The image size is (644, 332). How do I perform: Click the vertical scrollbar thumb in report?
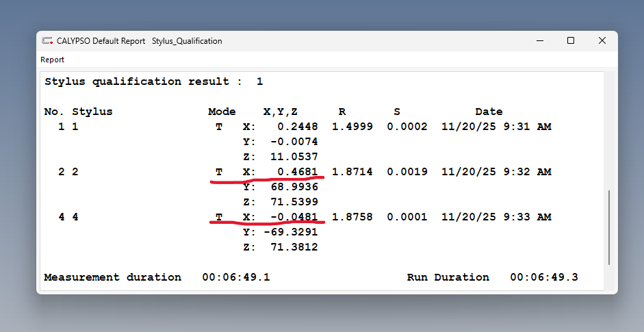pyautogui.click(x=609, y=227)
